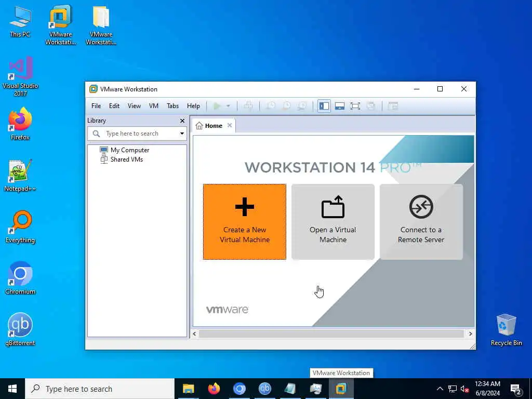Open Chromium from the taskbar

(239, 389)
